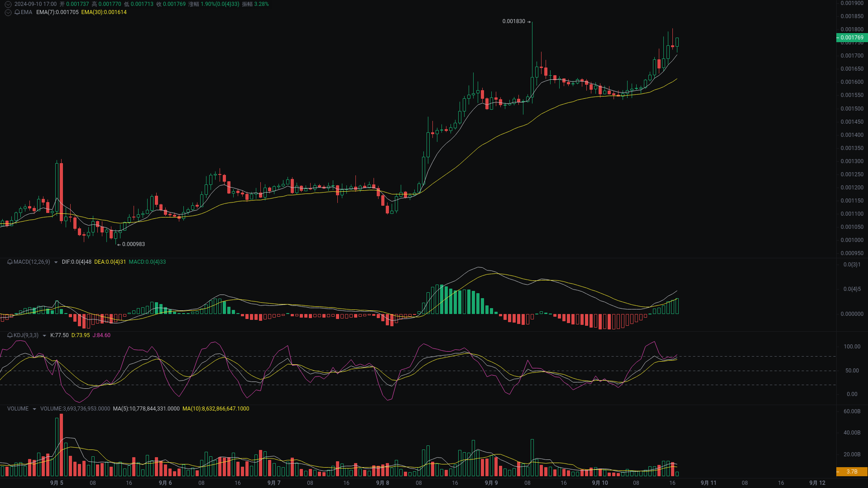Select the EMA(30) yellow value label
This screenshot has height=488, width=868.
pos(104,12)
